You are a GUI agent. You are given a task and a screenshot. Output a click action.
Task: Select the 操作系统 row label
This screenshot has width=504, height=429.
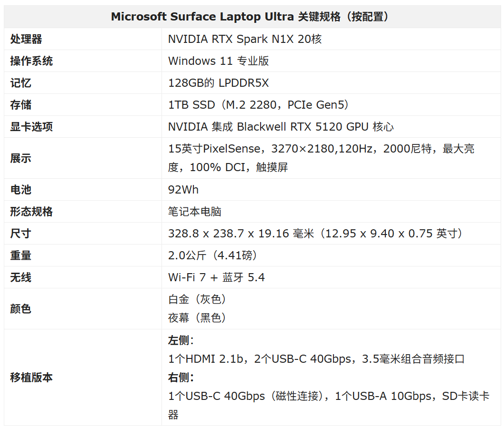(31, 61)
